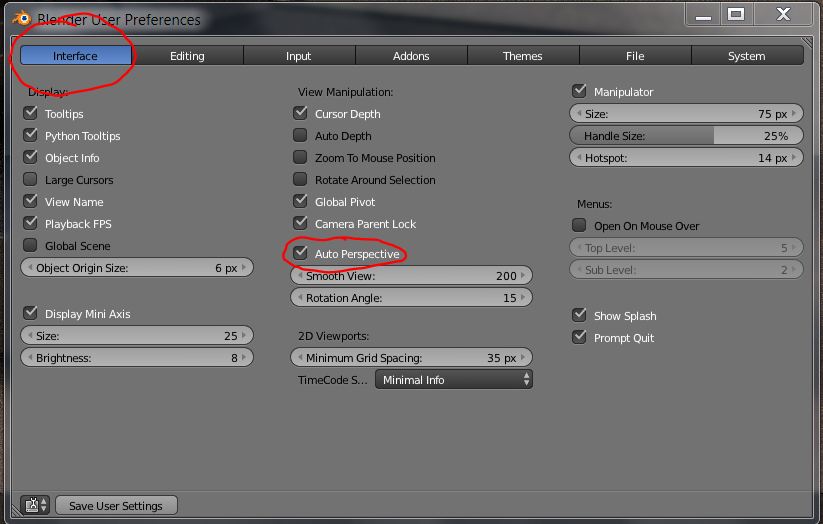Decrease Brightness with left arrow
The image size is (823, 524).
[30, 358]
